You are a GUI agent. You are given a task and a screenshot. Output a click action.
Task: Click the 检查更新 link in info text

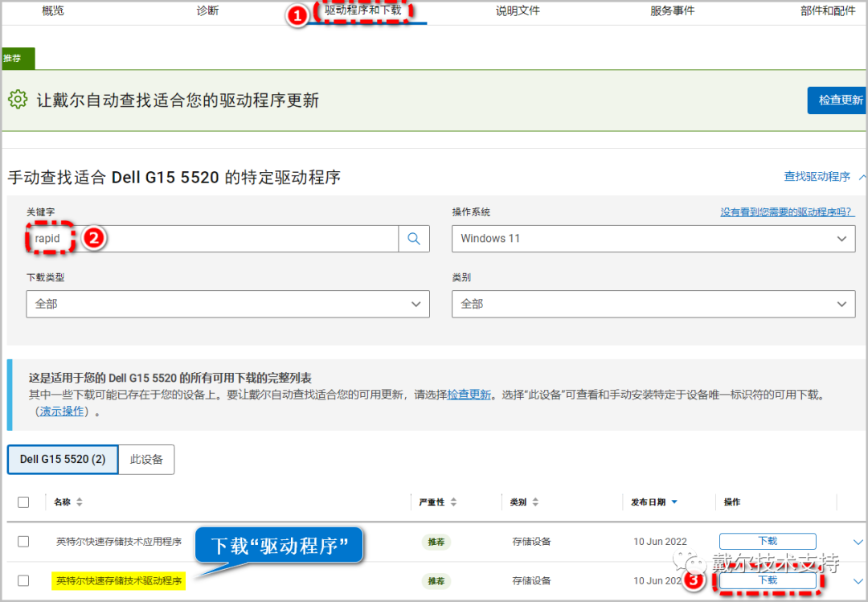tap(469, 395)
